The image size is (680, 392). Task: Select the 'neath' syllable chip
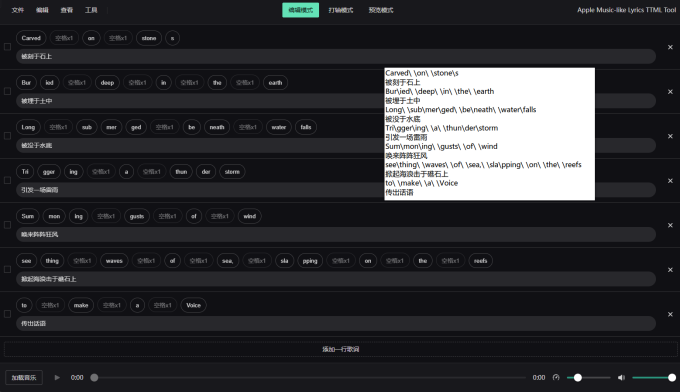coord(217,127)
